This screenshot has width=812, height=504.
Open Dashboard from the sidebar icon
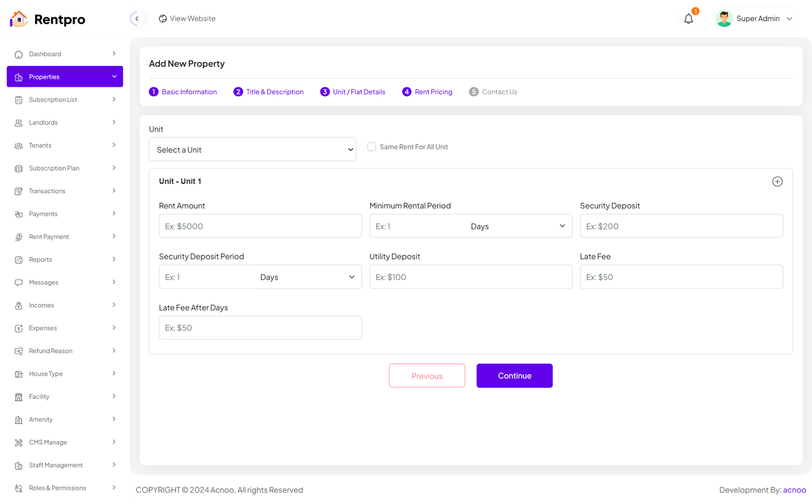(19, 54)
